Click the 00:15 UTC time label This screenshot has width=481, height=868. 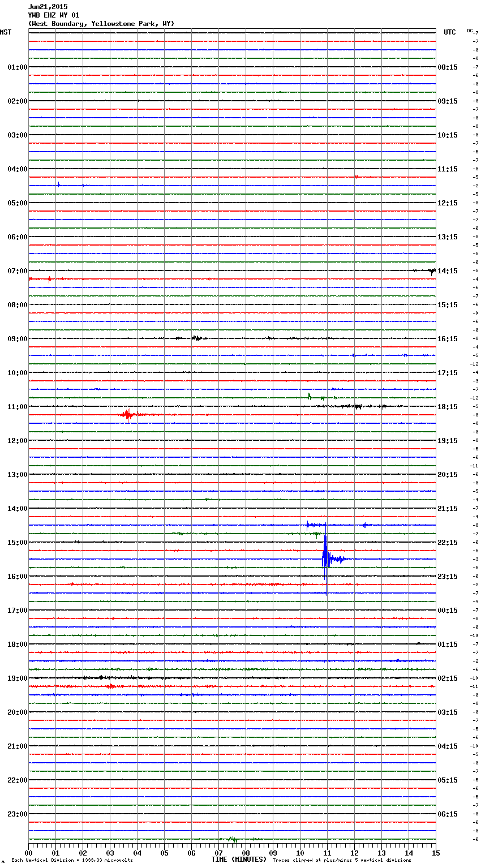point(448,611)
